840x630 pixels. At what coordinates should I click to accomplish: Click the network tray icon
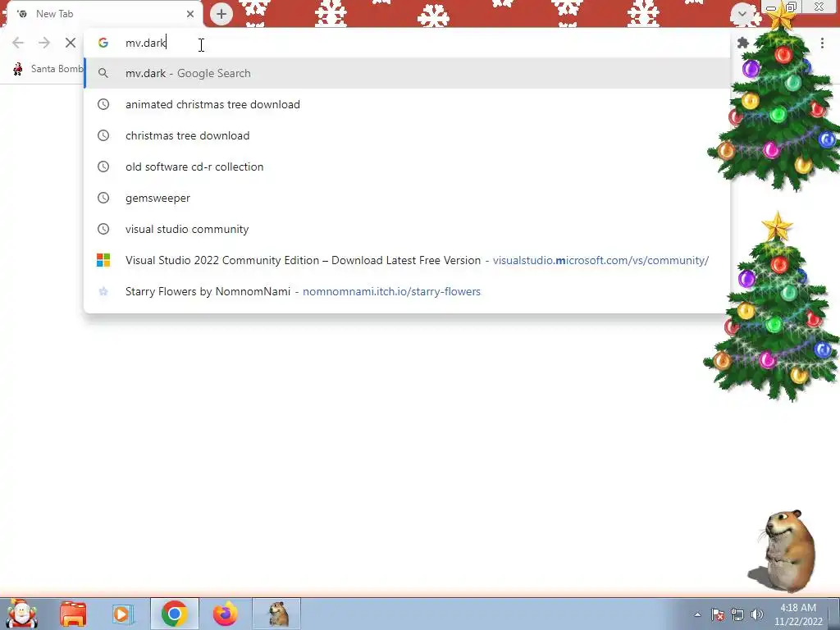(x=737, y=614)
